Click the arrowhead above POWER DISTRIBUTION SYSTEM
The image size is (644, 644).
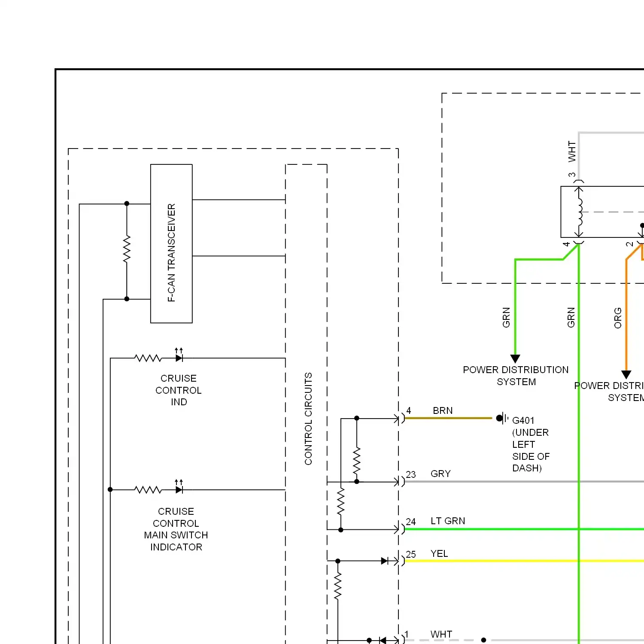(515, 359)
